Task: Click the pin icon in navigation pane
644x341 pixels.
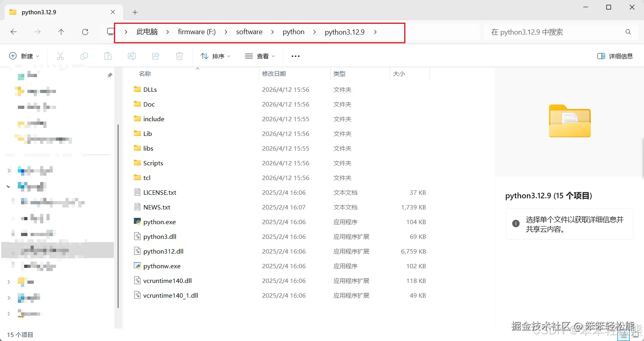Action: (x=110, y=75)
